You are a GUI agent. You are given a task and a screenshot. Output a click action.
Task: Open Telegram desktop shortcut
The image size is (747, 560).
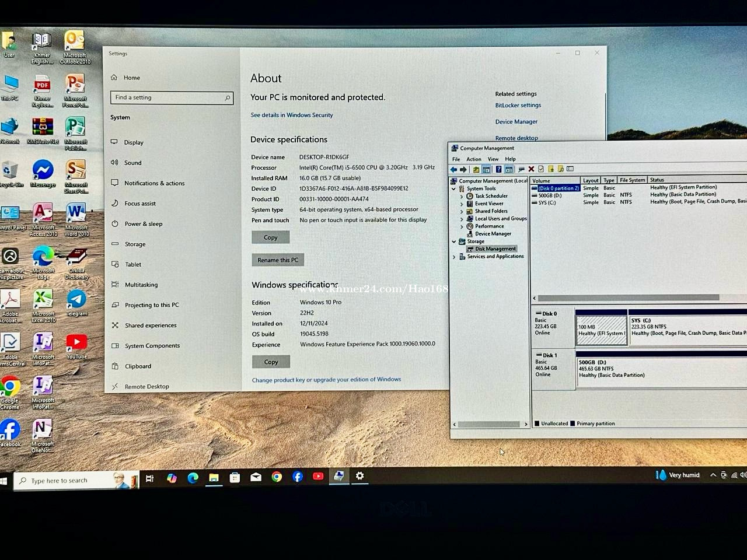[76, 302]
